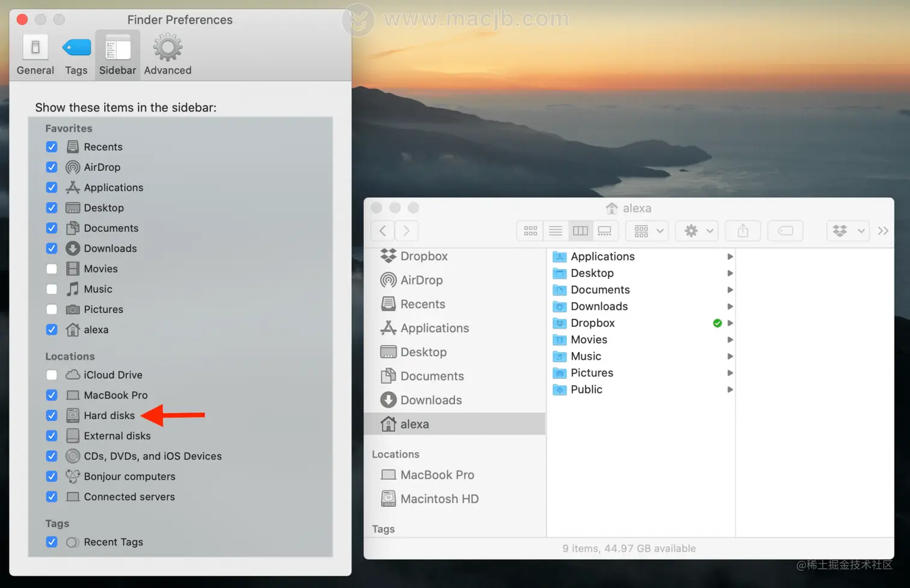Image resolution: width=910 pixels, height=588 pixels.
Task: Uncheck the Hard disks checkbox
Action: (52, 415)
